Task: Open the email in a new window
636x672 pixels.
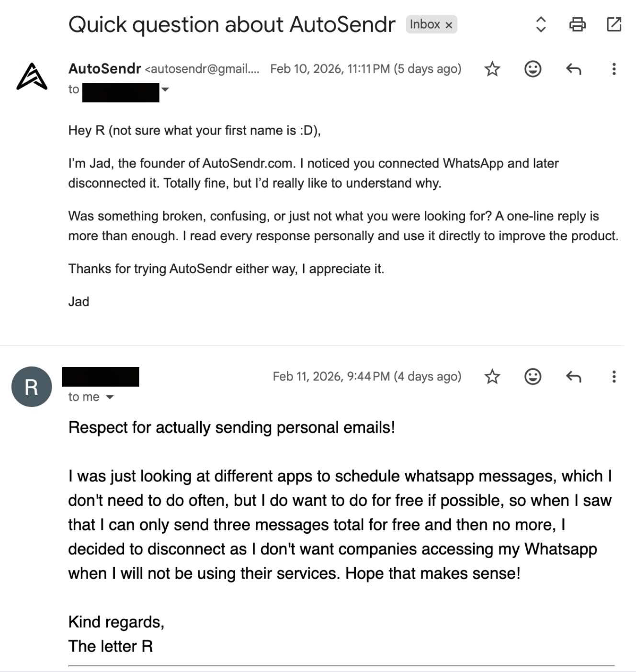Action: [614, 25]
